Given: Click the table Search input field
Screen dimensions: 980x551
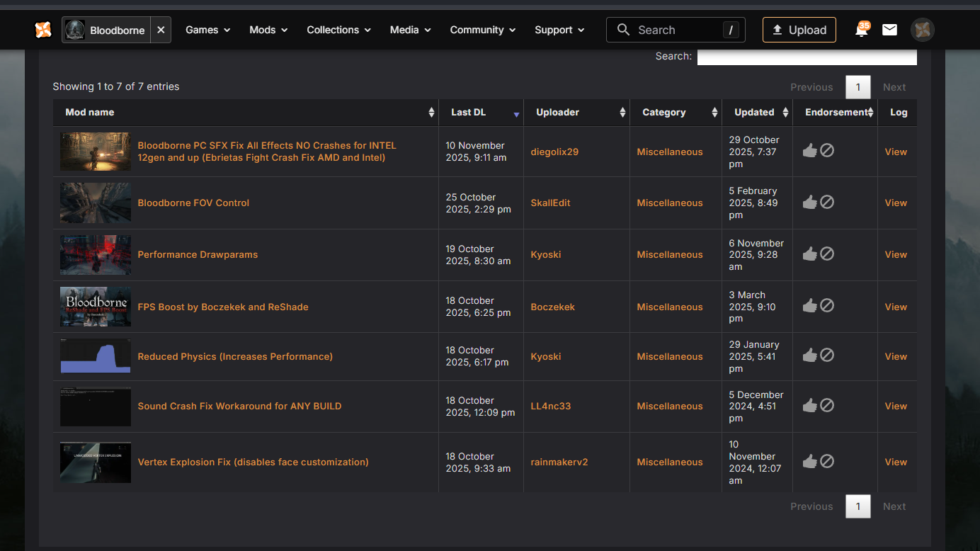Looking at the screenshot, I should [807, 57].
